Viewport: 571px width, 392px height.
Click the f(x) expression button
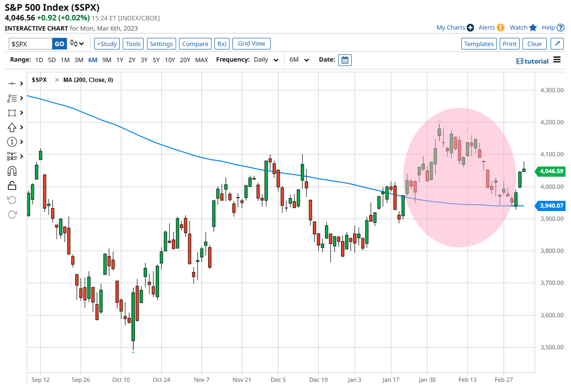pos(222,44)
